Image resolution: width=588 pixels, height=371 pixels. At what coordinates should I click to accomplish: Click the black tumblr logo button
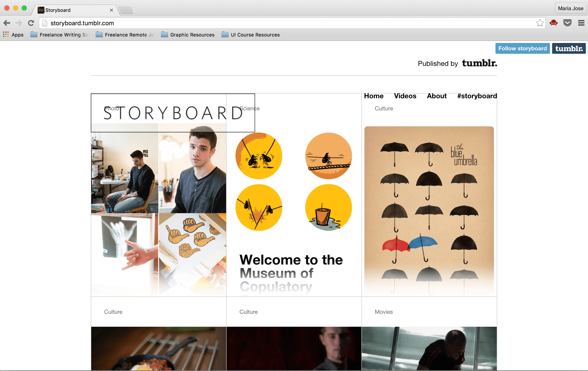coord(569,48)
